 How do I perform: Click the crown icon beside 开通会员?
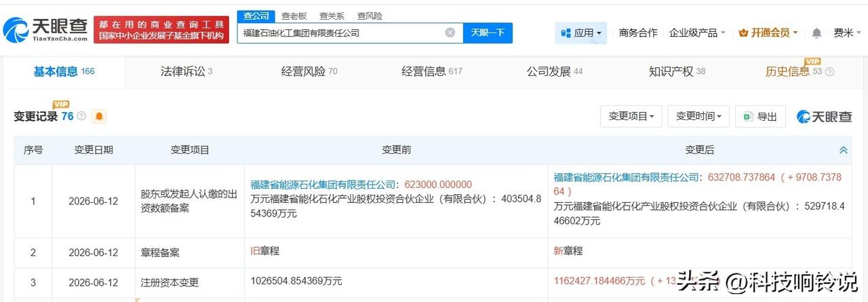(743, 33)
